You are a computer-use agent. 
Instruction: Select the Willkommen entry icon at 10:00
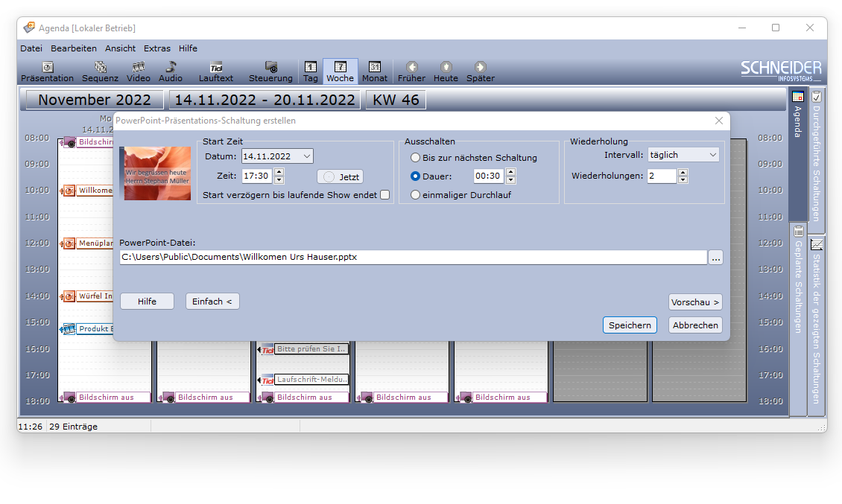[x=69, y=191]
